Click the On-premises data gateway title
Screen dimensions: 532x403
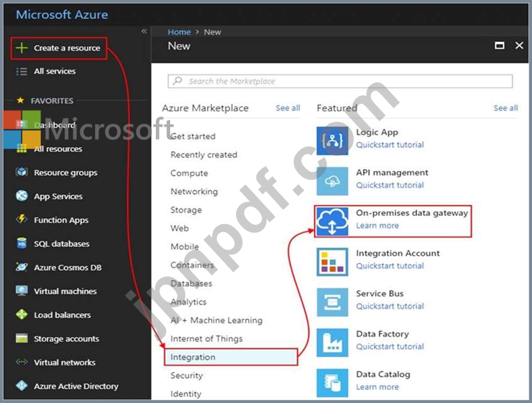[412, 213]
